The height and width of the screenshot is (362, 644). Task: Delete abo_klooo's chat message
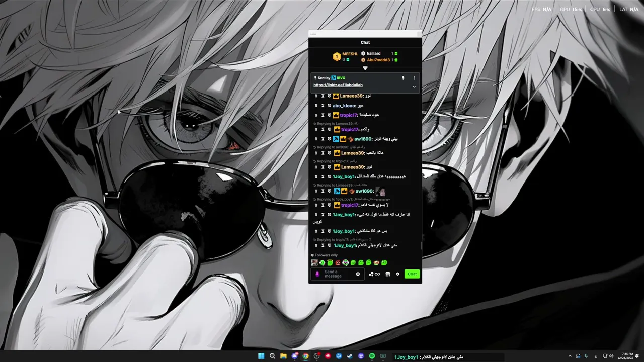[316, 106]
